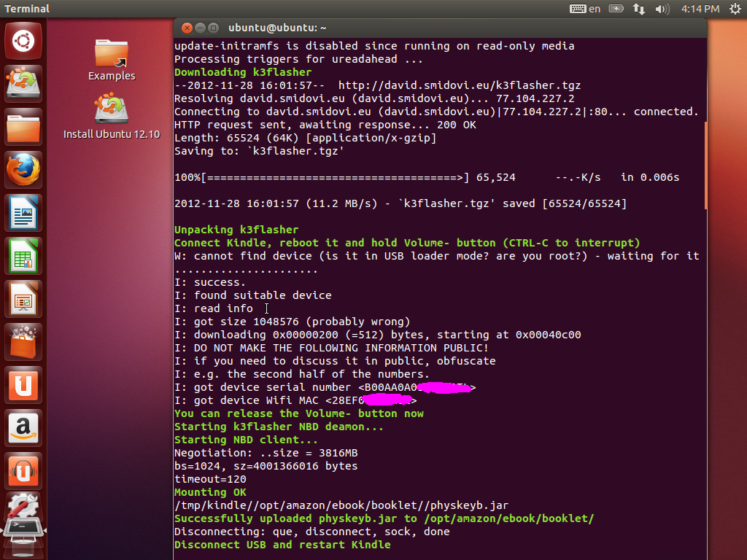
Task: Click the 'Downloading k3flasher' green line
Action: (x=243, y=72)
